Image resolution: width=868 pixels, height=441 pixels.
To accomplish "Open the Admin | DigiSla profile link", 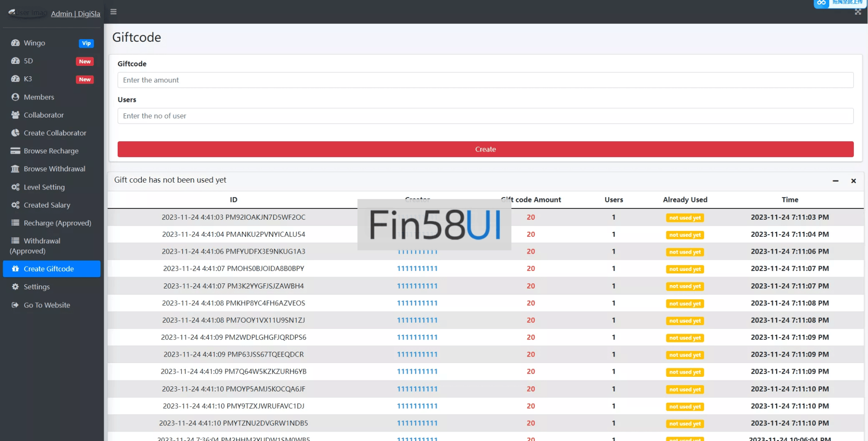I will [75, 14].
